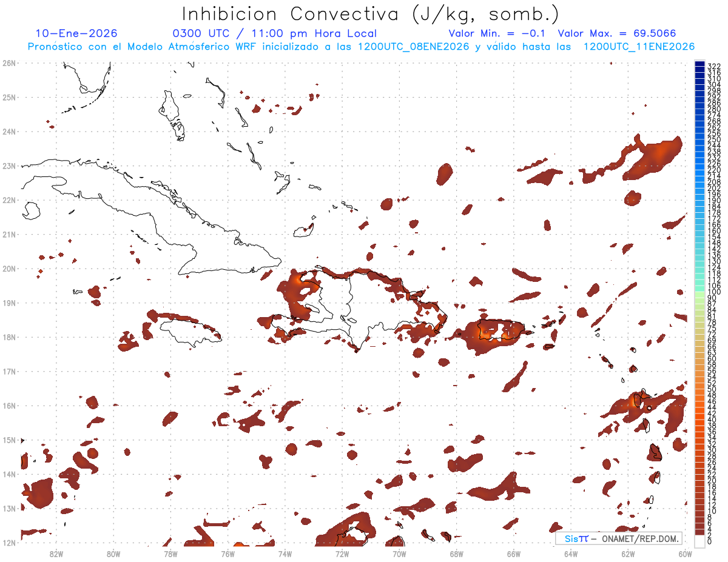
Task: Click the '82W' longitude label
Action: tap(56, 554)
